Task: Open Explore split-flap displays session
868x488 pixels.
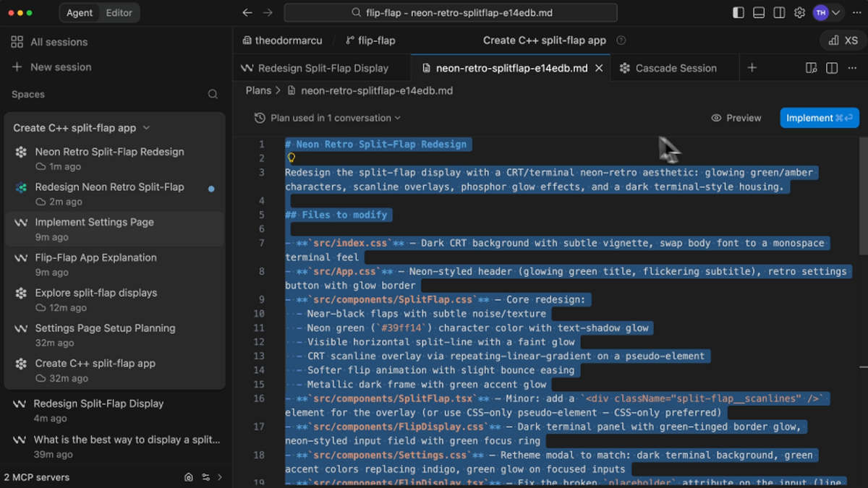Action: click(x=114, y=299)
